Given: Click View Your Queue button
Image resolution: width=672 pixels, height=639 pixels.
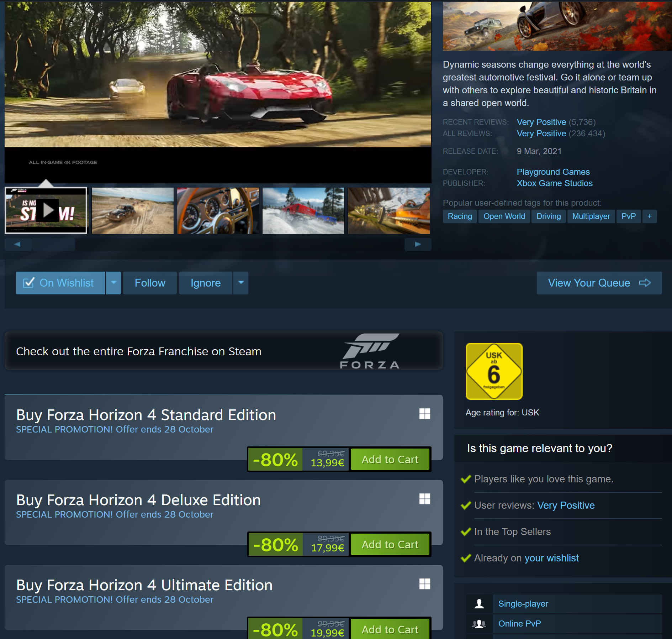Looking at the screenshot, I should click(599, 283).
